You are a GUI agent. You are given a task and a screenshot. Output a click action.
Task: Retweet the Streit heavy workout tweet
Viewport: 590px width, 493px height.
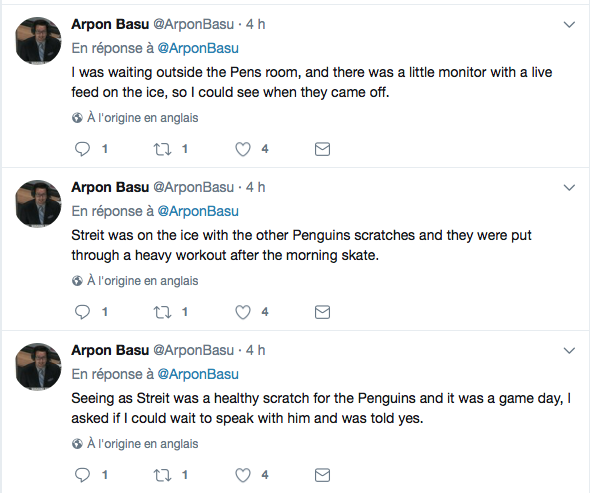coord(162,312)
